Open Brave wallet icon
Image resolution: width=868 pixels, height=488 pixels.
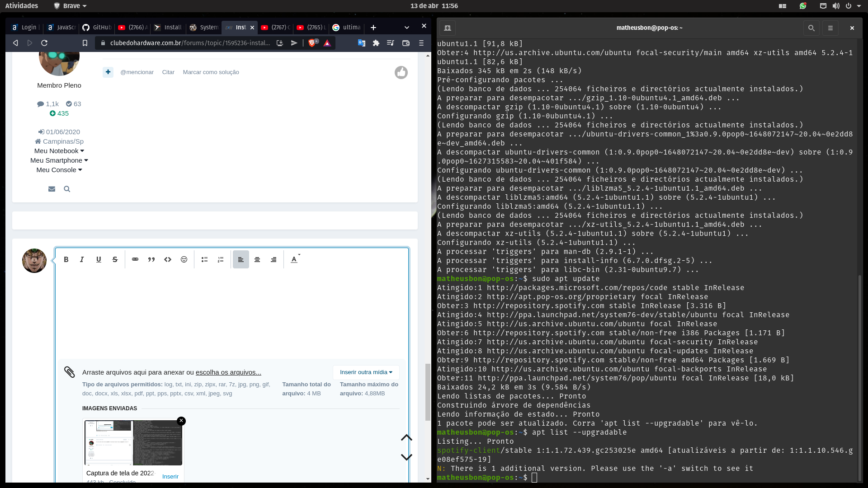coord(406,43)
